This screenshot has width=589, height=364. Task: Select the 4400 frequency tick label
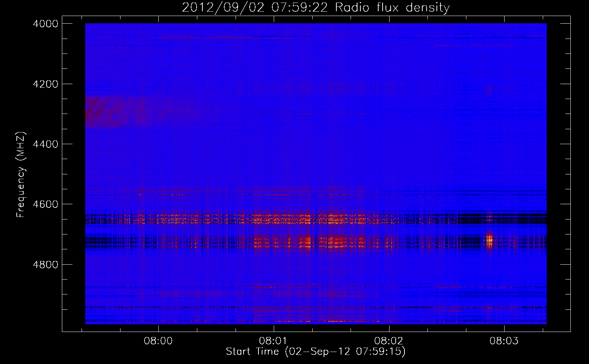[46, 144]
